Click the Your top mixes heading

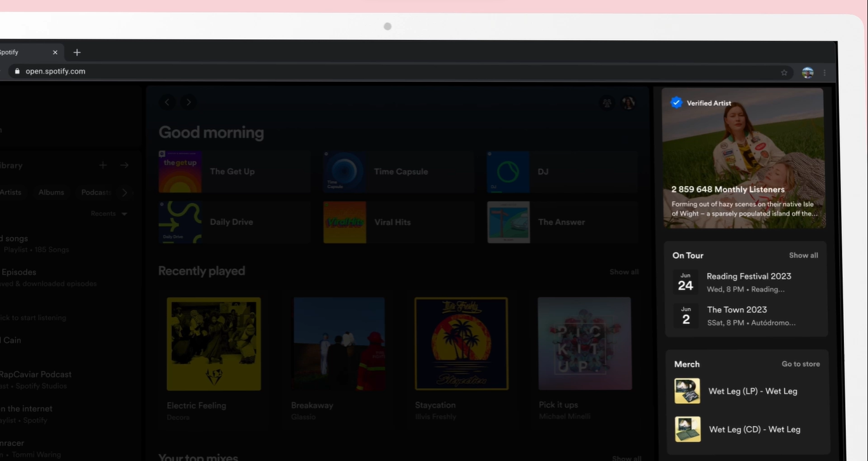click(198, 457)
